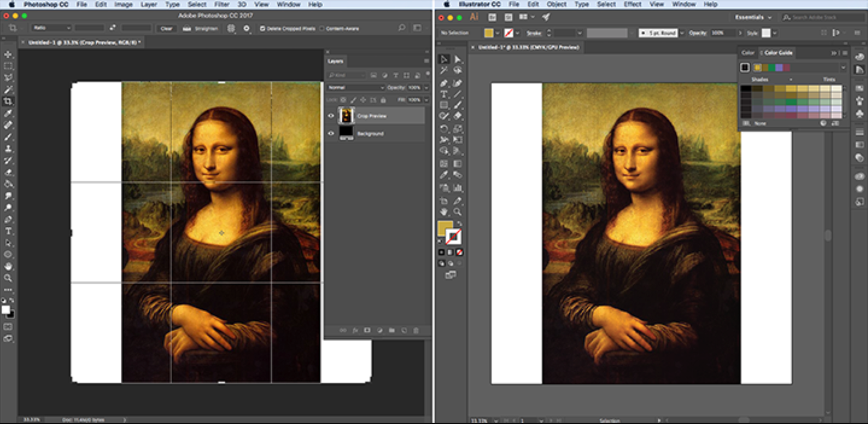This screenshot has width=868, height=424.
Task: Click the Clear button in crop options
Action: click(166, 29)
